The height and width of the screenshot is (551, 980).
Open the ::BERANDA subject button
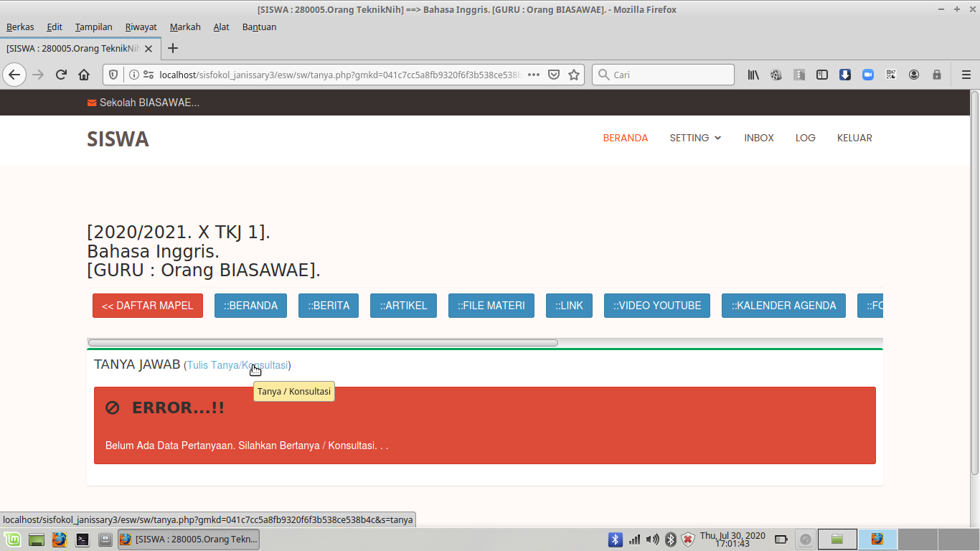250,306
